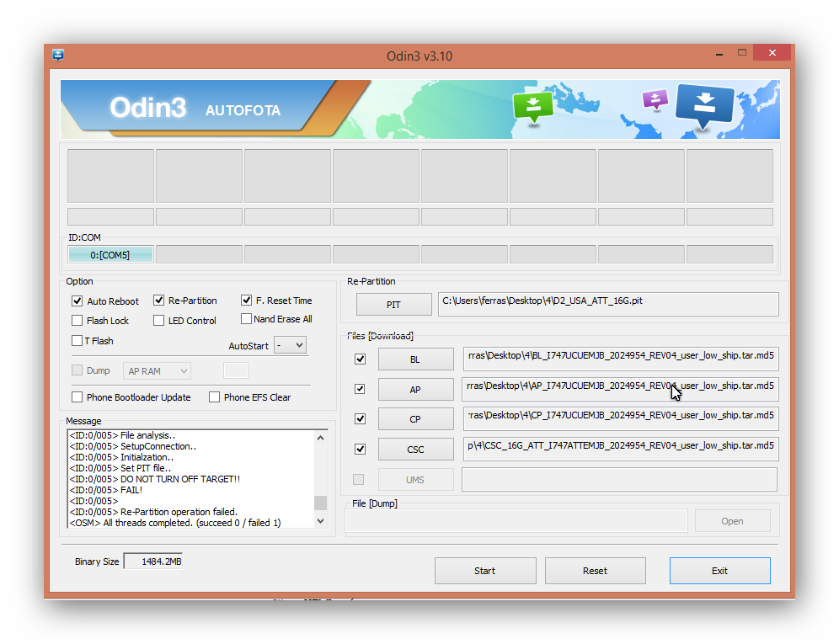Click the message log scroll up arrow
The height and width of the screenshot is (644, 839).
click(320, 438)
